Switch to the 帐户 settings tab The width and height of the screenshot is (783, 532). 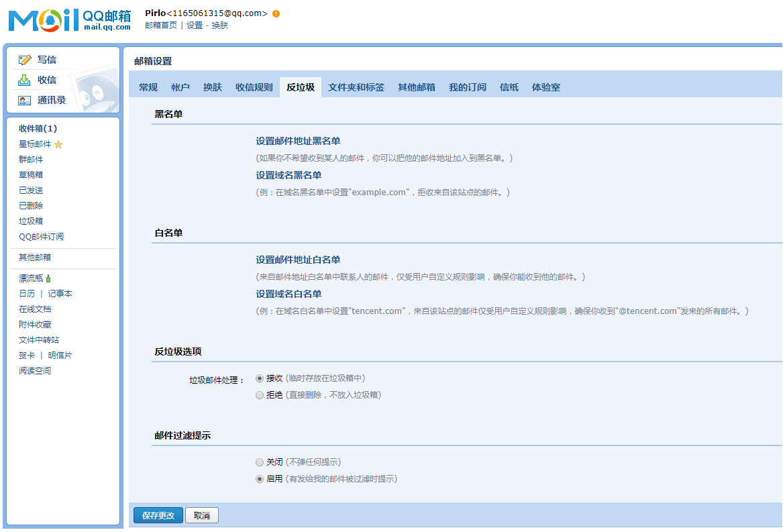click(180, 87)
